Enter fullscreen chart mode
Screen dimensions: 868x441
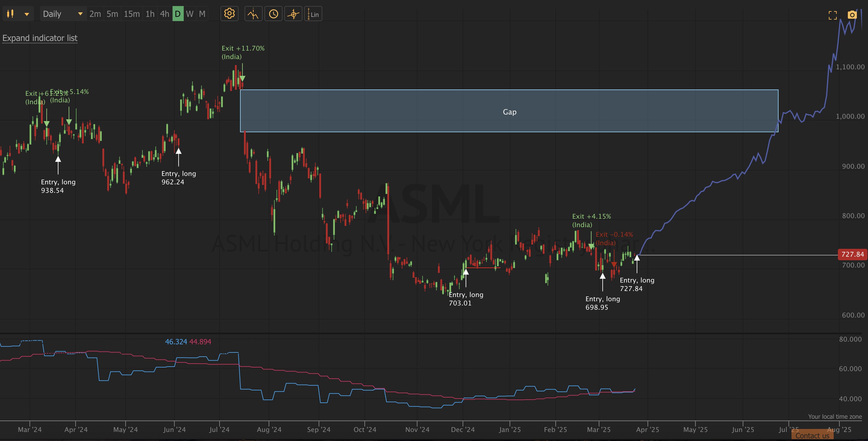point(833,15)
